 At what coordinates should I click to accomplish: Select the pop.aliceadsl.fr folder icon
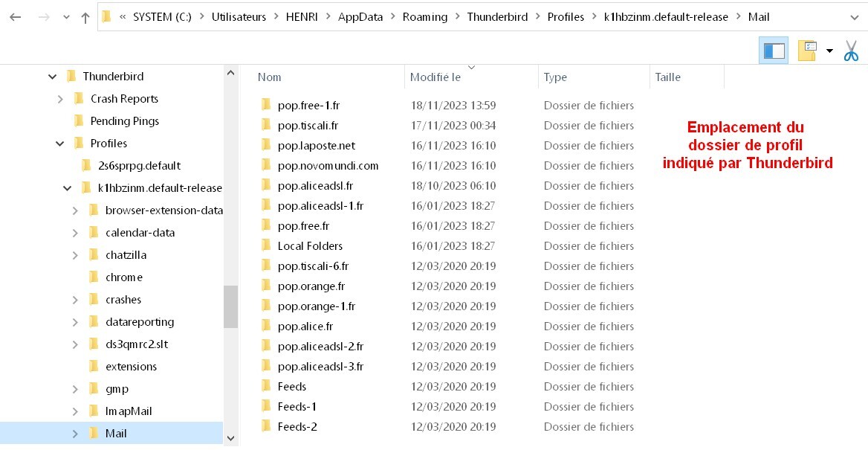pos(266,186)
